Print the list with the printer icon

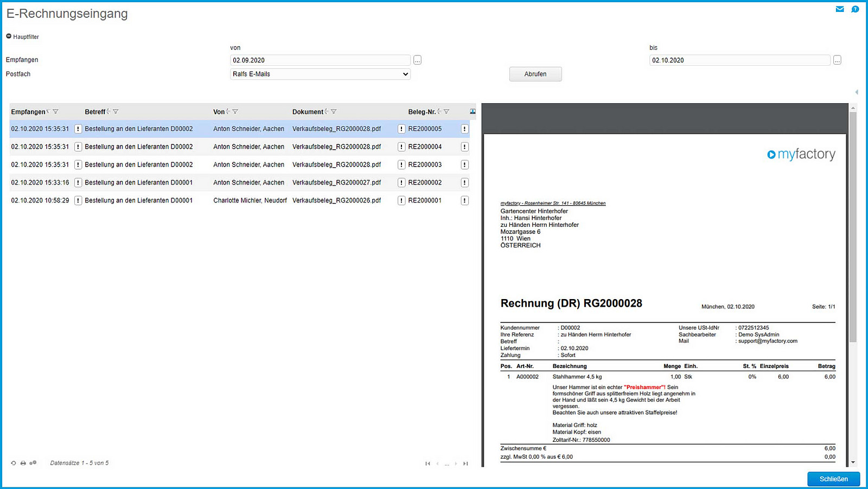point(23,463)
